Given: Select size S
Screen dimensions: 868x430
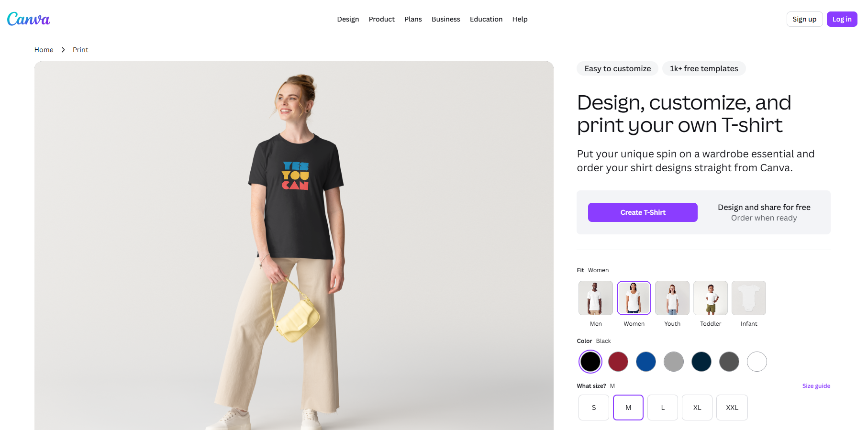Looking at the screenshot, I should (x=593, y=408).
